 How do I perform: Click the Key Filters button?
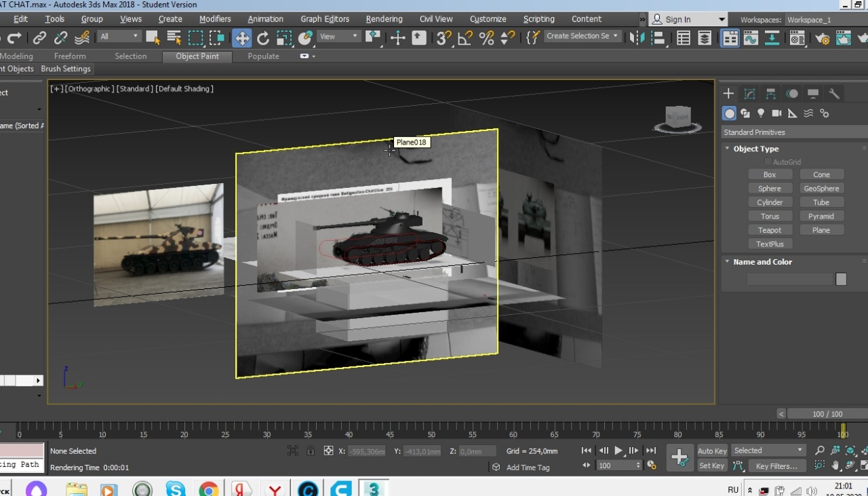click(x=776, y=466)
